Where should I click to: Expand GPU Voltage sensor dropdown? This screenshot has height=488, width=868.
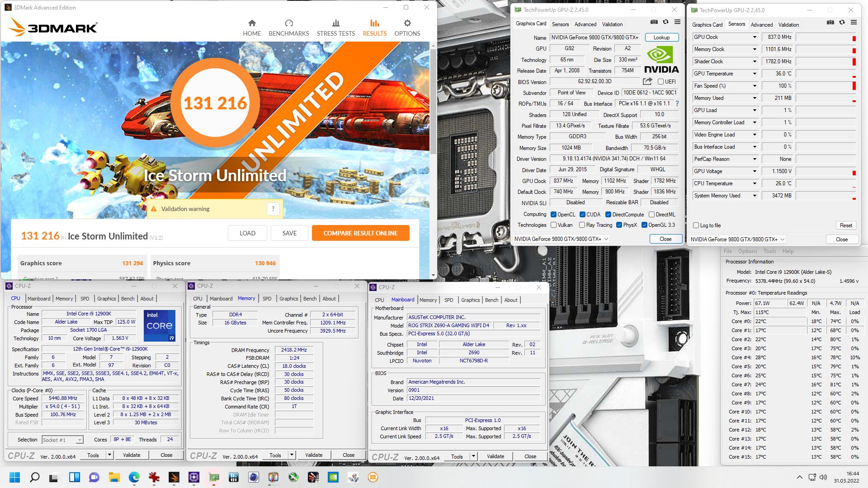click(x=755, y=171)
